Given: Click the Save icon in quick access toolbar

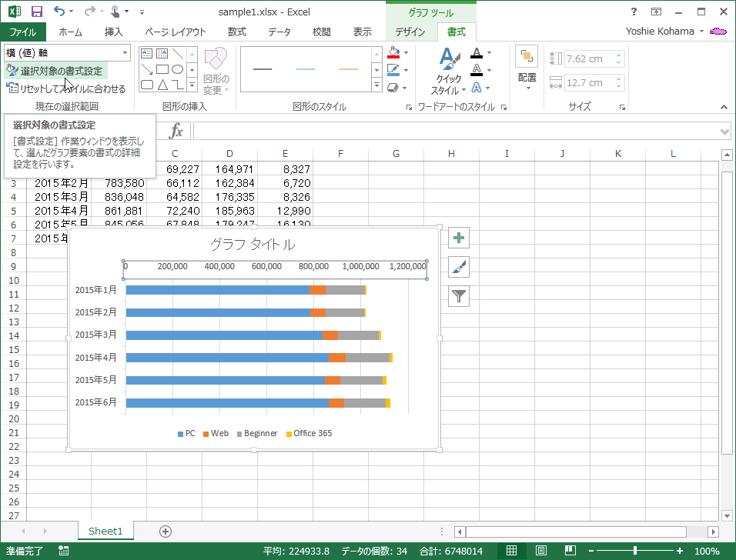Looking at the screenshot, I should pos(37,12).
